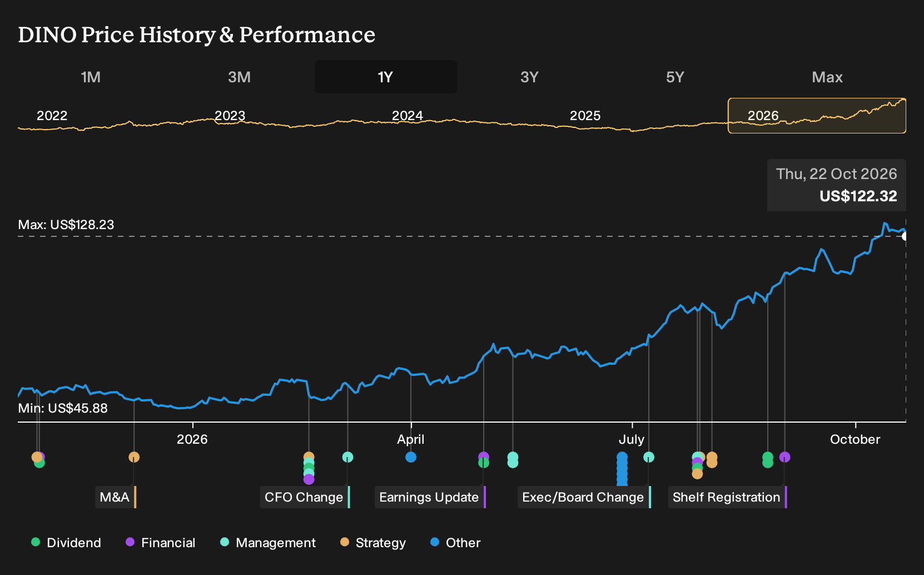Click the "Max: US$128.23" label

tap(66, 225)
